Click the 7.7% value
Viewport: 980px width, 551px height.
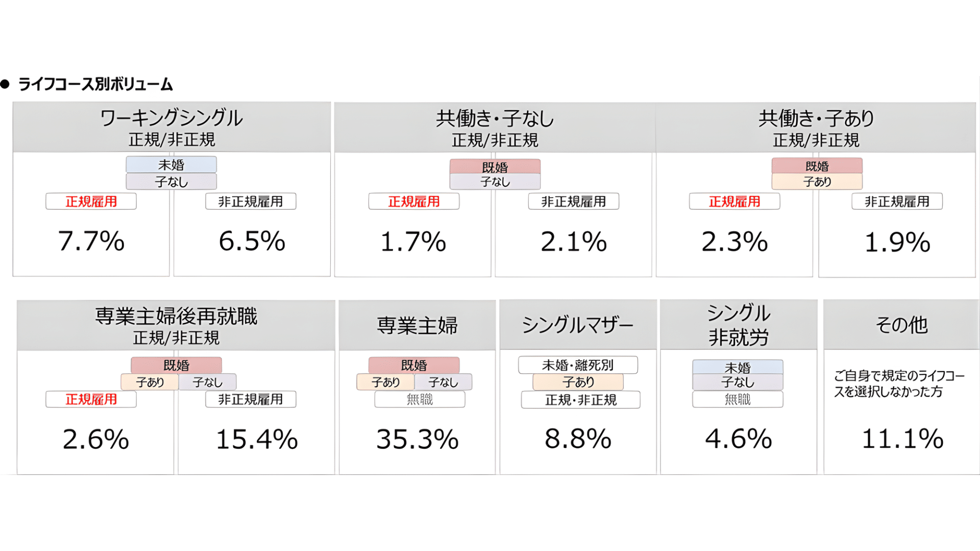click(91, 241)
